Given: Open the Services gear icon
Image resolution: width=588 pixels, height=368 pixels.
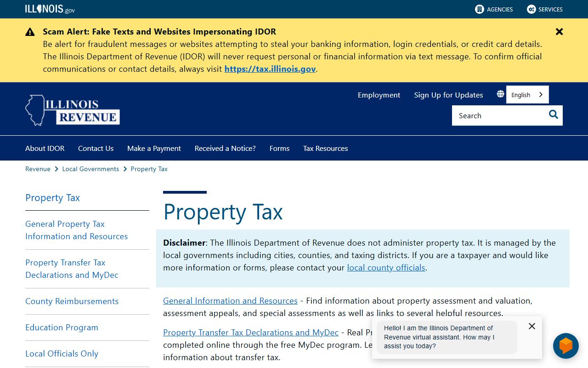Looking at the screenshot, I should [x=531, y=9].
